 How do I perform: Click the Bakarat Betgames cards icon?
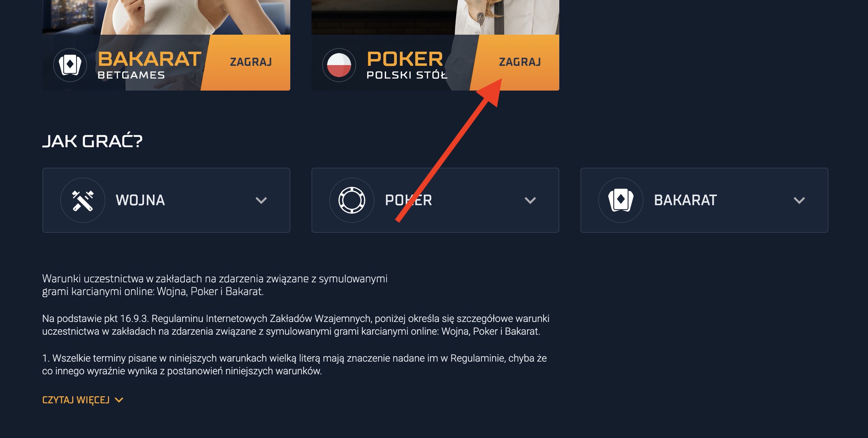pos(70,65)
